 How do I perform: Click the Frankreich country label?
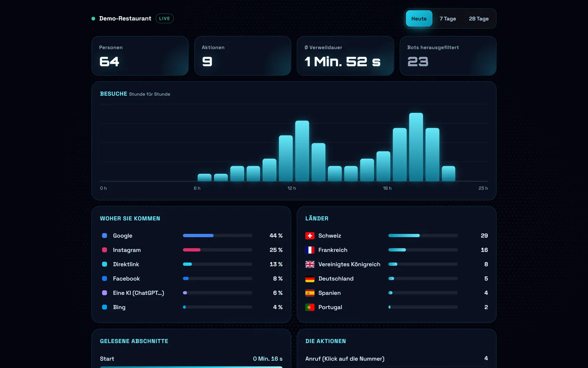(x=333, y=250)
